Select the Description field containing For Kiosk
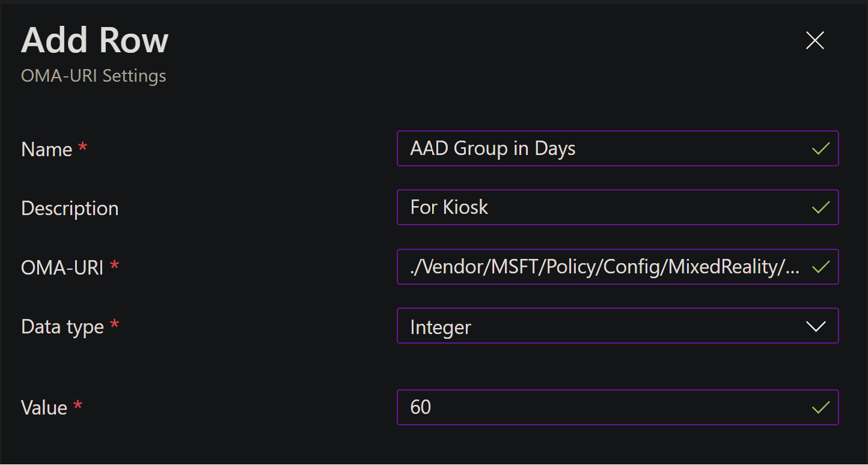The height and width of the screenshot is (465, 868). 601,207
